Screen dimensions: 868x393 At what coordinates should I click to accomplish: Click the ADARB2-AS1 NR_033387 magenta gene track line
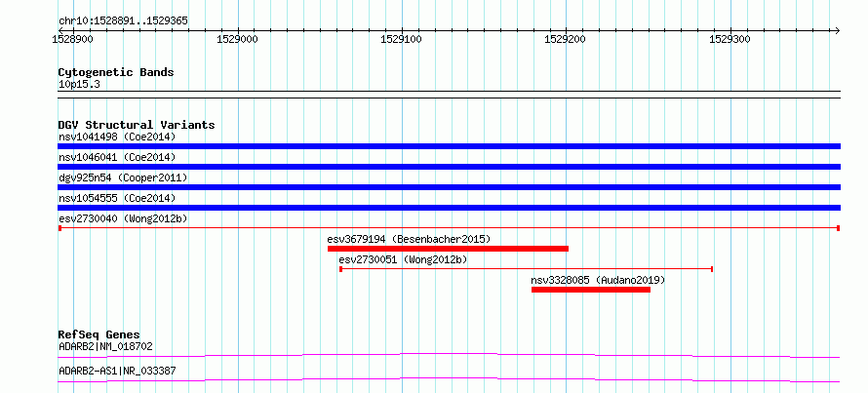[x=449, y=379]
